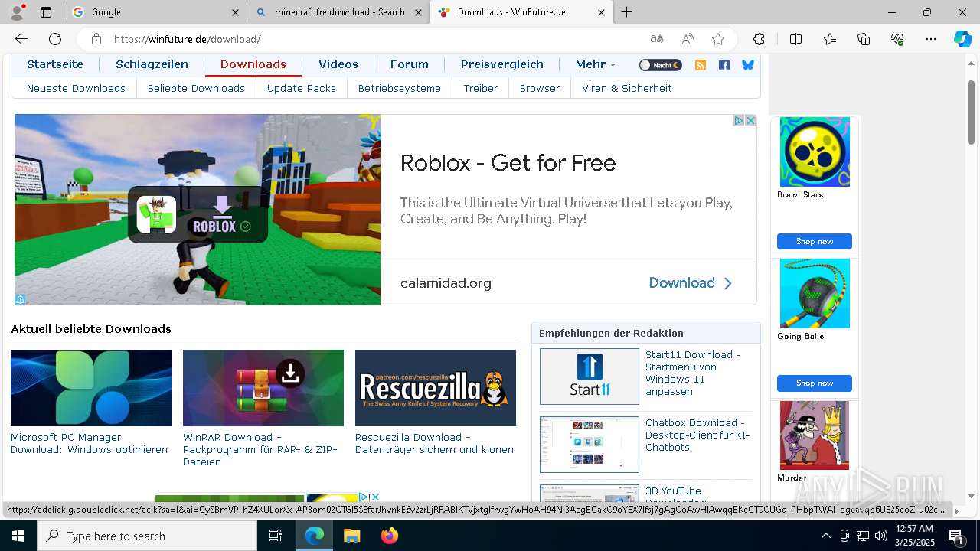Click the Microsoft PC Manager thumbnail

pos(91,388)
